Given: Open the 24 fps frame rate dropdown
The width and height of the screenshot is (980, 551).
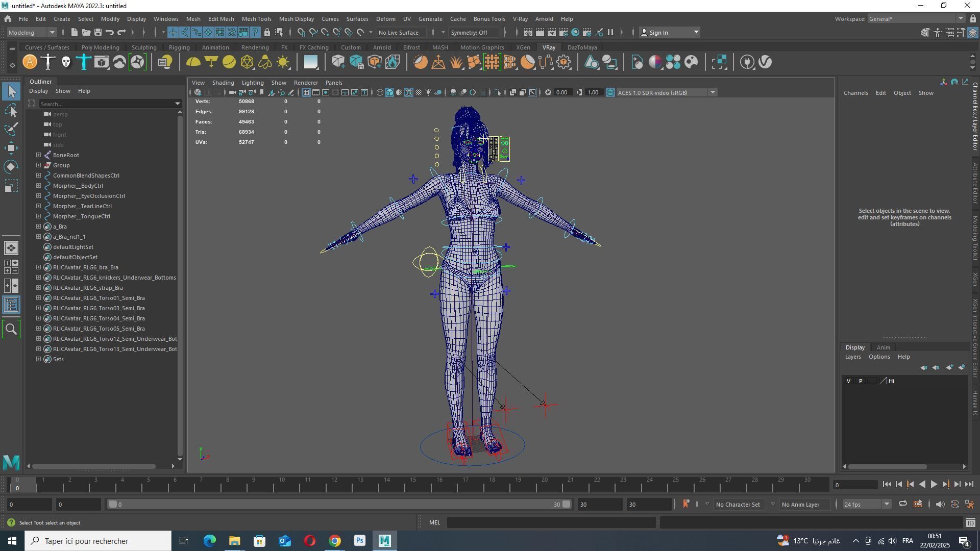Looking at the screenshot, I should pyautogui.click(x=866, y=504).
